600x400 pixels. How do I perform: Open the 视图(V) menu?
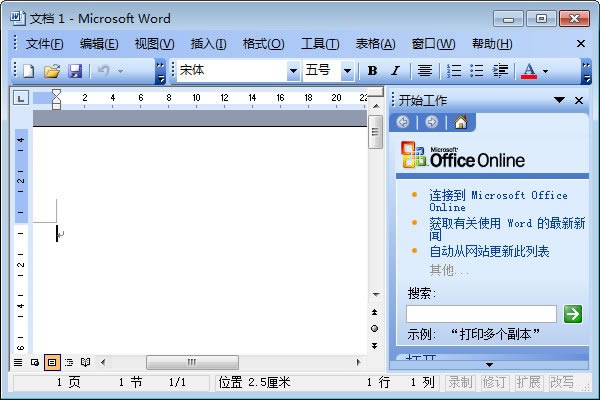pyautogui.click(x=154, y=44)
